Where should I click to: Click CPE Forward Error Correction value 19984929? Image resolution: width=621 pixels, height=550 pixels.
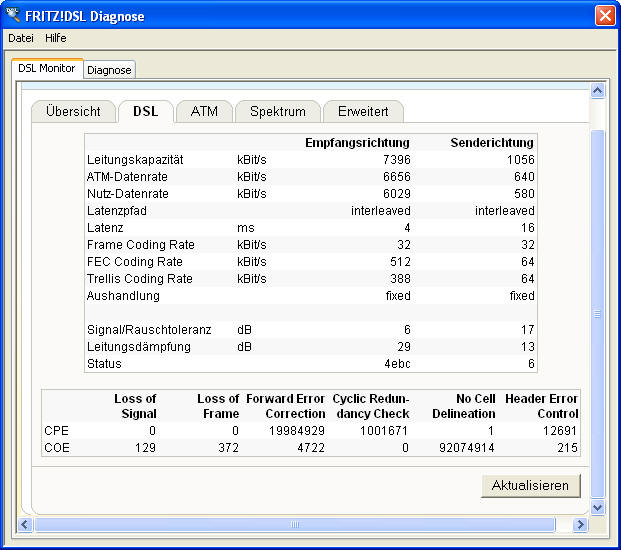tap(297, 431)
